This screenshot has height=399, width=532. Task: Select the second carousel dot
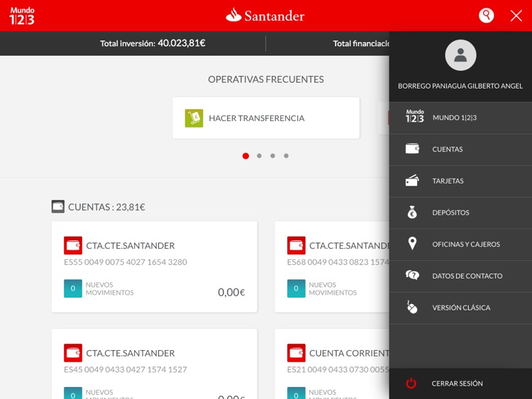(x=259, y=156)
